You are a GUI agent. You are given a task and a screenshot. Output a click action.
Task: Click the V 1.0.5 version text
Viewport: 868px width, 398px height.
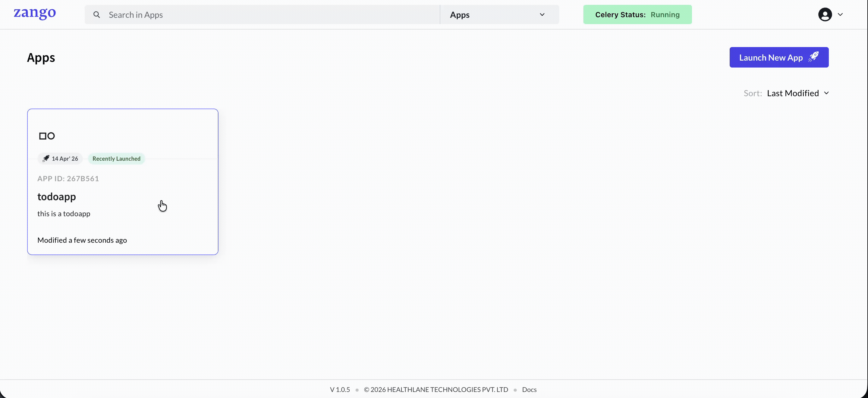340,389
